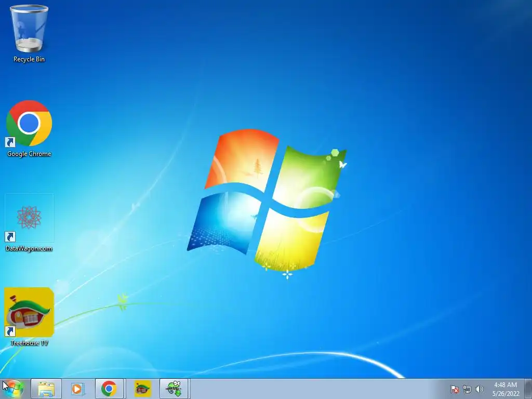This screenshot has height=399, width=532.
Task: Open the Treehouse TV taskbar item
Action: (142, 389)
